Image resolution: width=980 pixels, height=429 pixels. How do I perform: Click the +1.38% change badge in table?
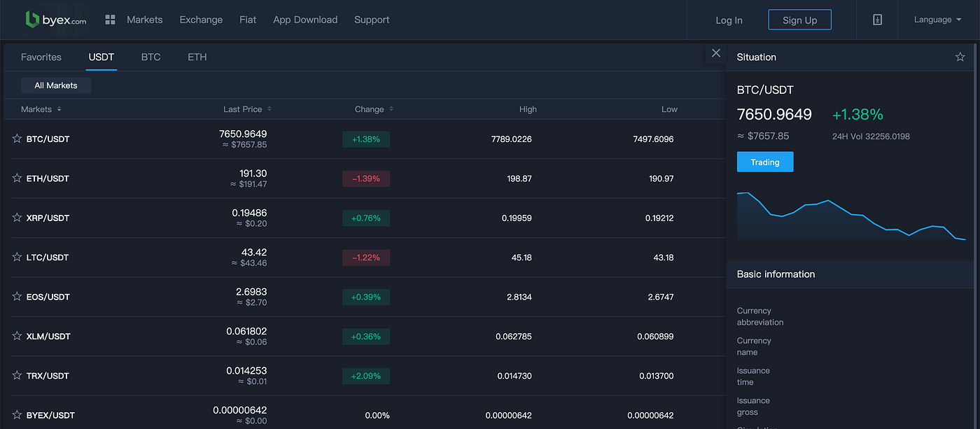click(366, 139)
